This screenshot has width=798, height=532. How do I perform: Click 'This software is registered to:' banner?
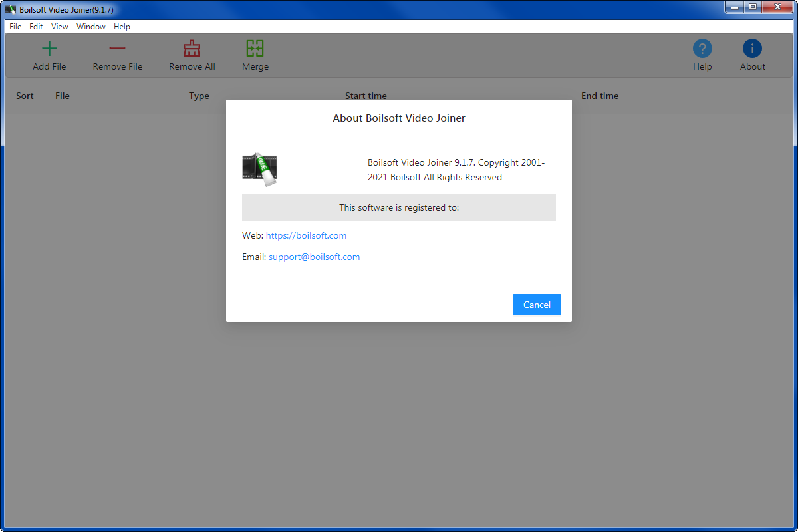pos(399,207)
